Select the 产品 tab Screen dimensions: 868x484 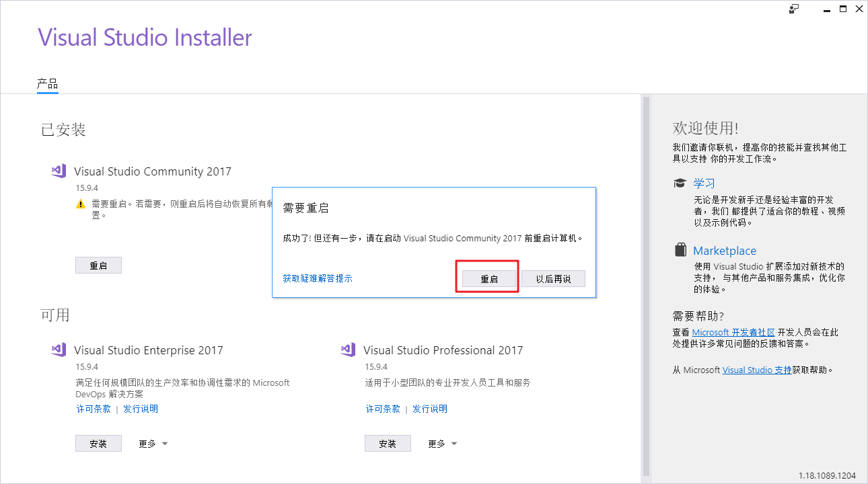tap(47, 84)
